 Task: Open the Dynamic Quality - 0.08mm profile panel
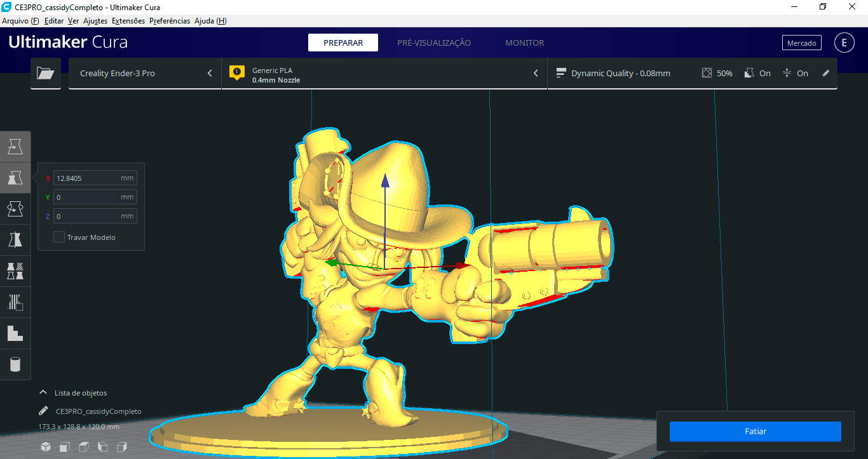[692, 73]
